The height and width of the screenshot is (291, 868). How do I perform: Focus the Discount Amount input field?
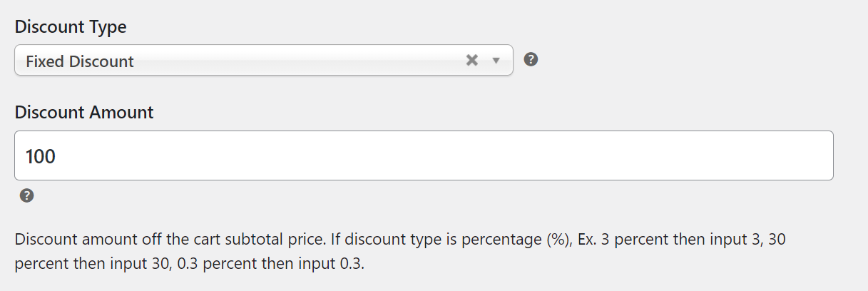click(x=424, y=155)
